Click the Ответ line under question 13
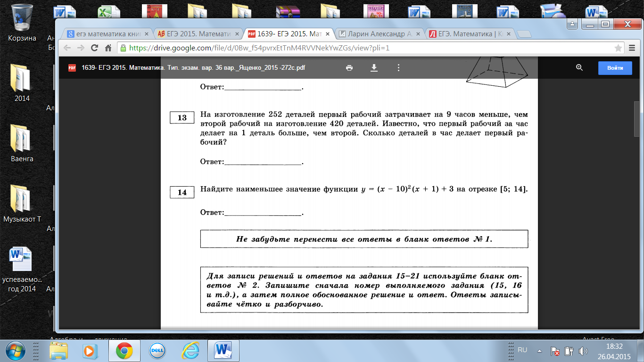 click(x=251, y=162)
